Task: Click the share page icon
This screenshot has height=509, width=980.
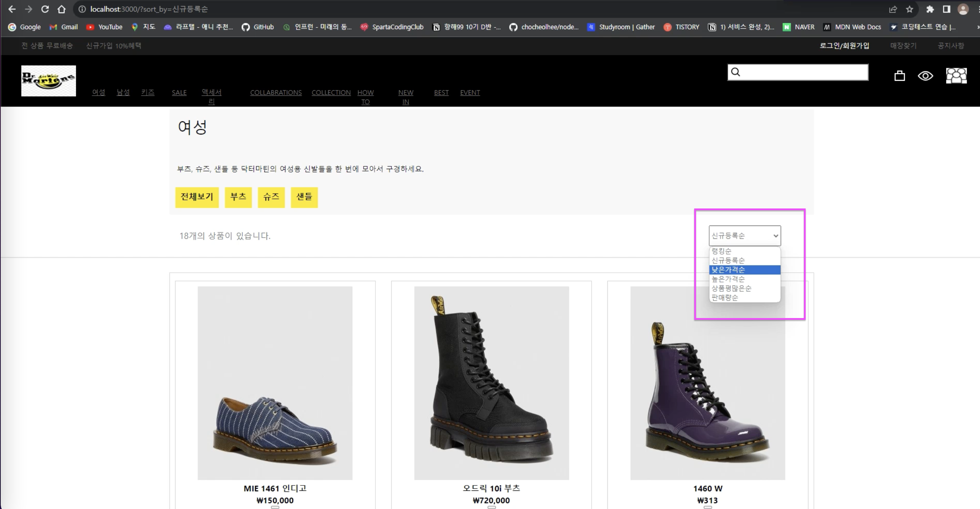Action: coord(893,9)
